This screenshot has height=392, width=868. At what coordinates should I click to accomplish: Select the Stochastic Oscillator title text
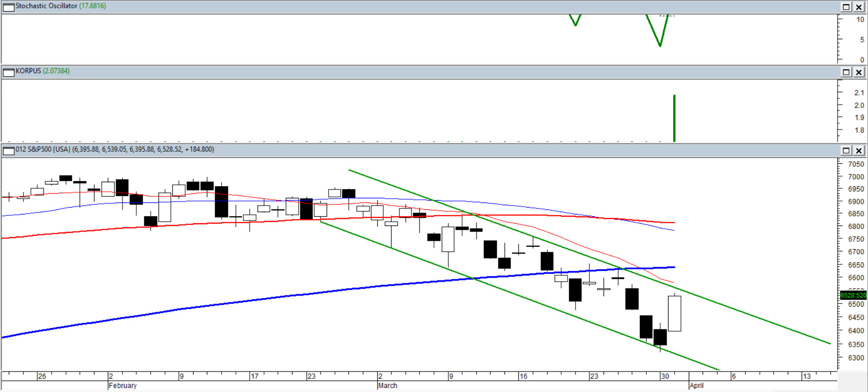[x=46, y=6]
